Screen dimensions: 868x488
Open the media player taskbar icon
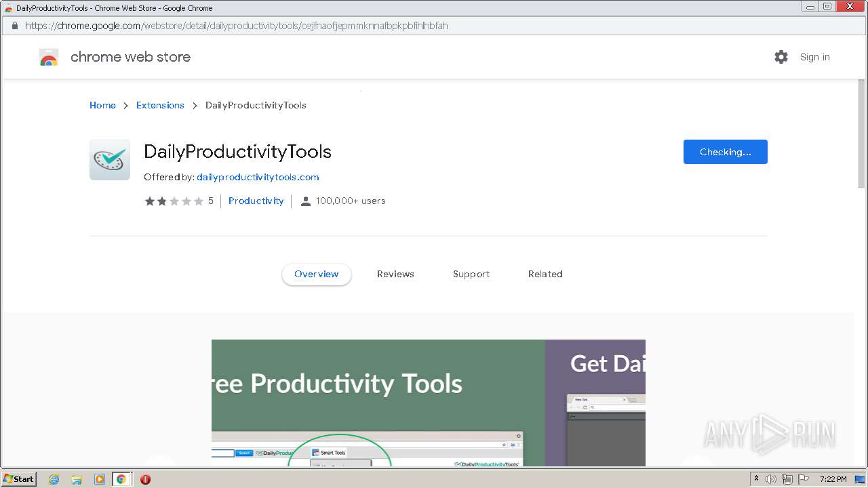[x=100, y=479]
